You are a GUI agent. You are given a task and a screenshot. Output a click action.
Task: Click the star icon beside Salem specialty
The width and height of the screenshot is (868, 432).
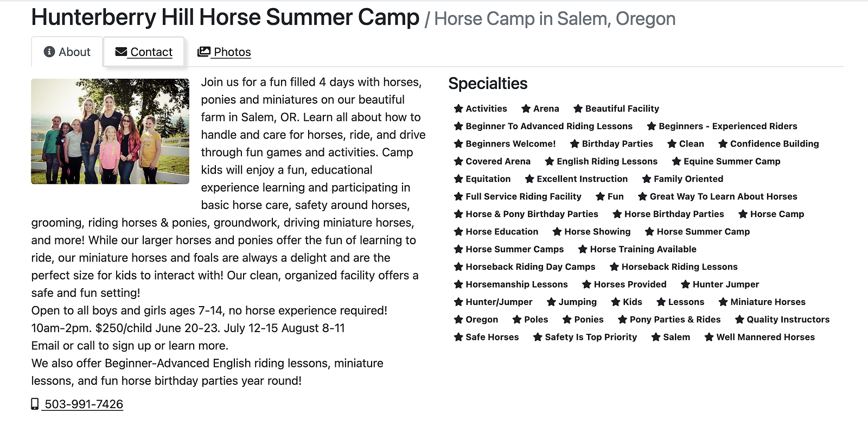(656, 337)
